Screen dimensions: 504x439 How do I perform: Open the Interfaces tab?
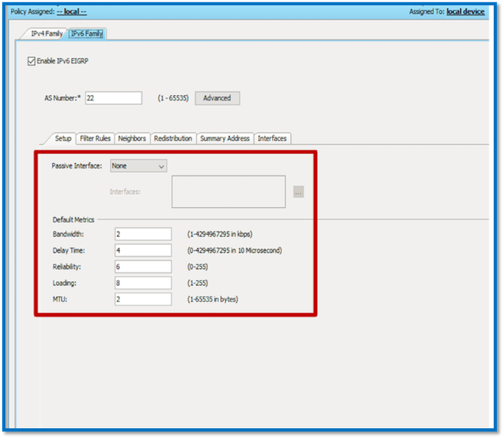click(272, 139)
